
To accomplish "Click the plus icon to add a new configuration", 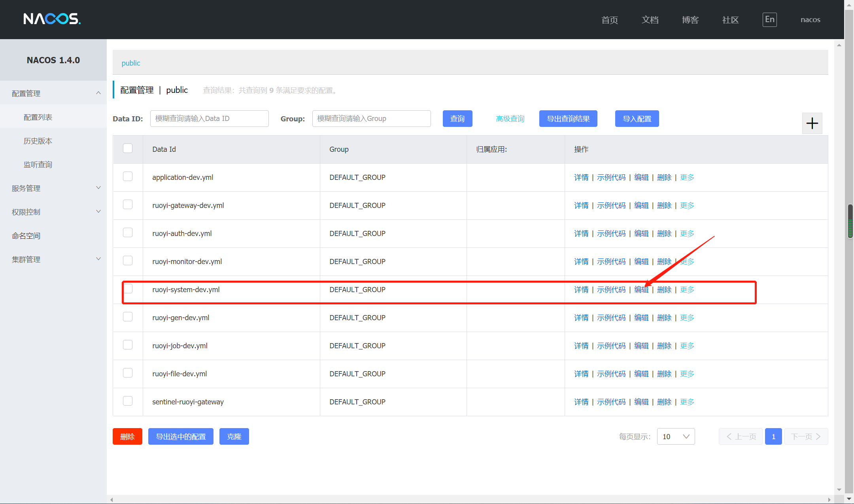I will 812,123.
